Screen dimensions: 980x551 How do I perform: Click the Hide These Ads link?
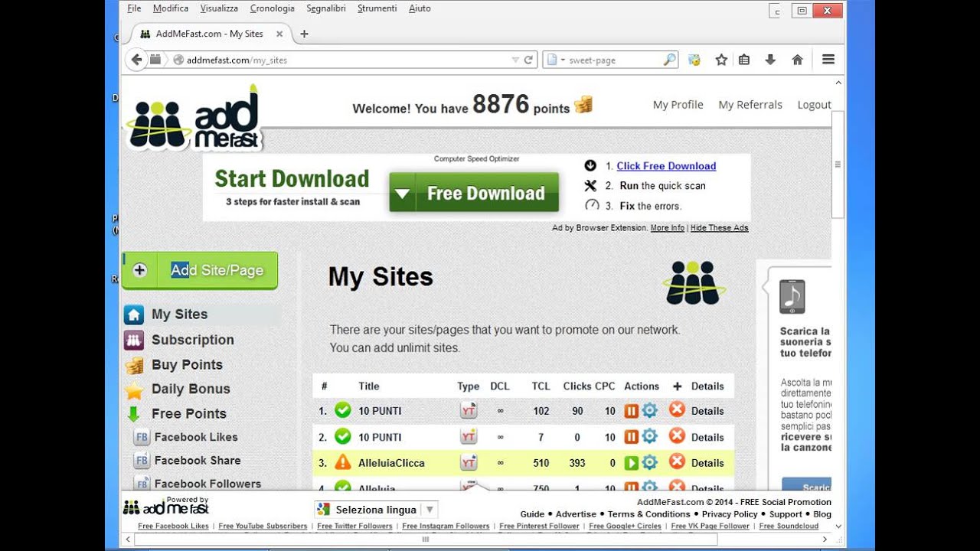click(720, 228)
